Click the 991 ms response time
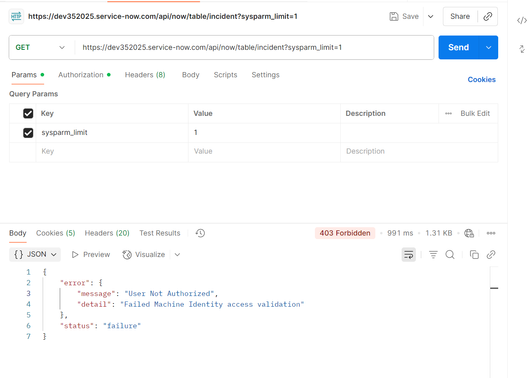The height and width of the screenshot is (378, 532). point(400,233)
